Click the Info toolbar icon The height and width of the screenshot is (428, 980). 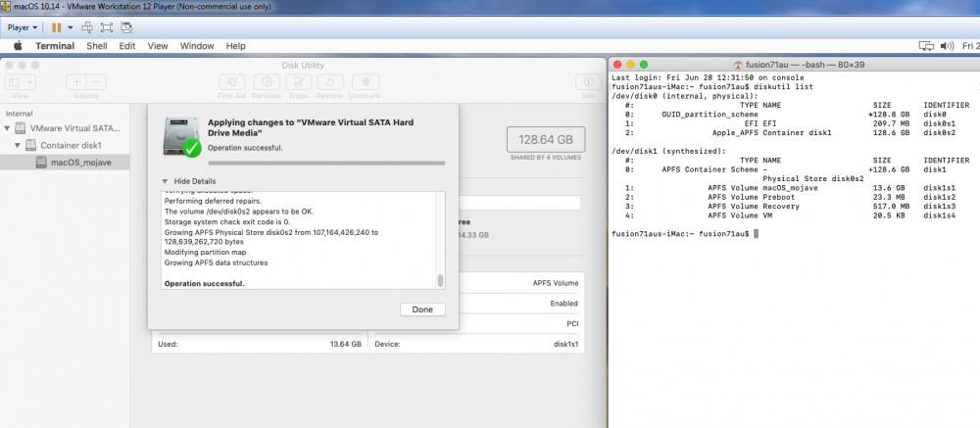[588, 82]
